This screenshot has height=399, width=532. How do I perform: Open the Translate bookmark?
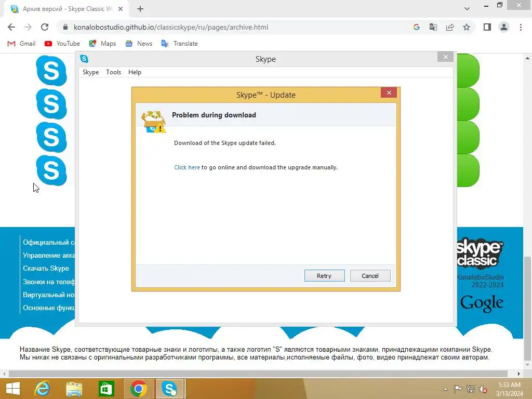(179, 44)
